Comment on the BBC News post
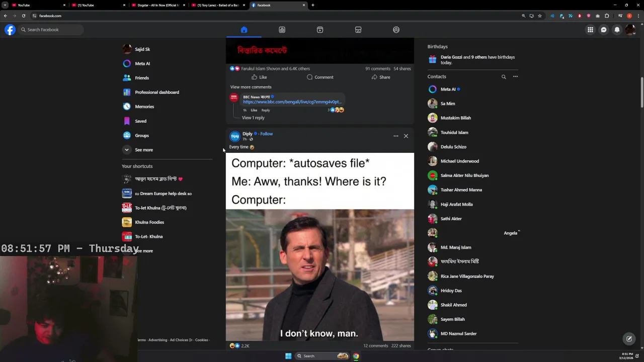Screen dimensions: 644x362 pyautogui.click(x=320, y=77)
